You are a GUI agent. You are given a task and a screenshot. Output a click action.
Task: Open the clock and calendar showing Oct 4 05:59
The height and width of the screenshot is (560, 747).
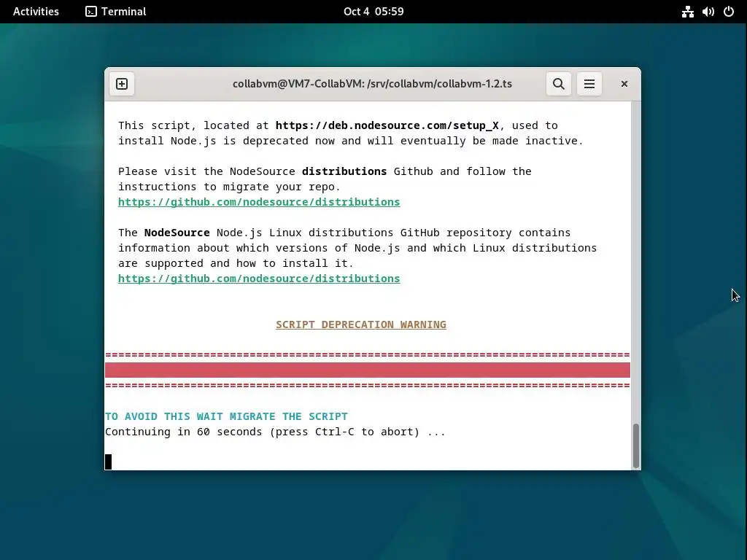click(373, 12)
